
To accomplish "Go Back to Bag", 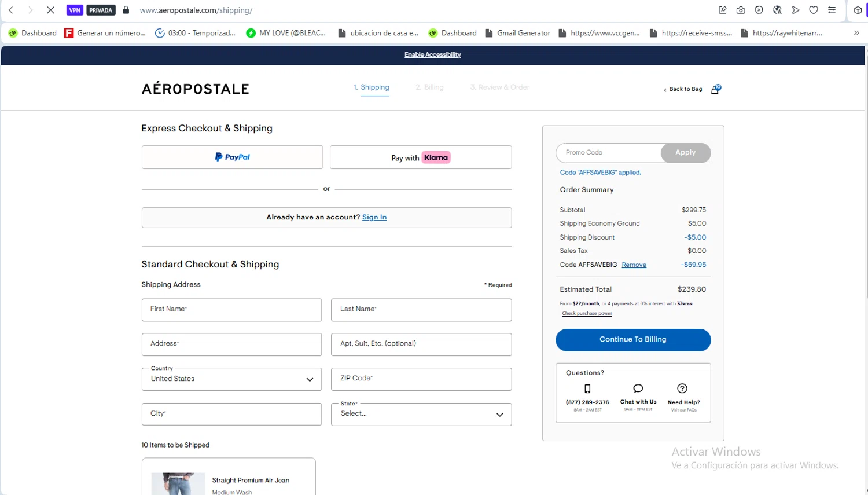I will [683, 89].
